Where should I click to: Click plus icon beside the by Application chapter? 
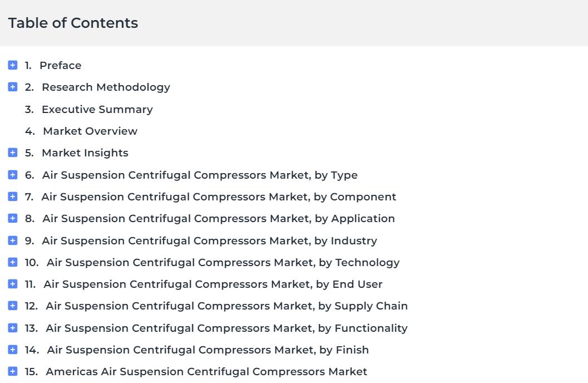pyautogui.click(x=13, y=218)
